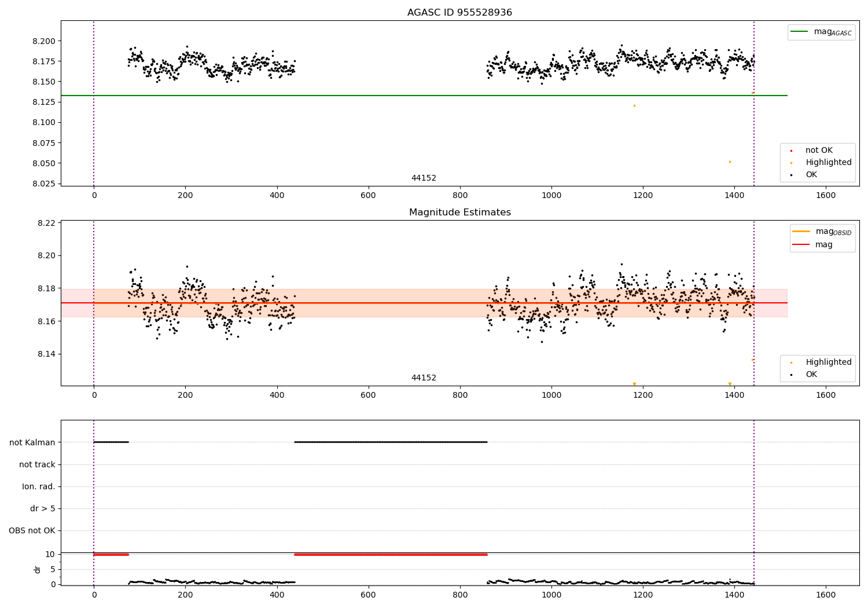
Task: Click the 'Magnitude Estimates' plot title
Action: coord(459,213)
